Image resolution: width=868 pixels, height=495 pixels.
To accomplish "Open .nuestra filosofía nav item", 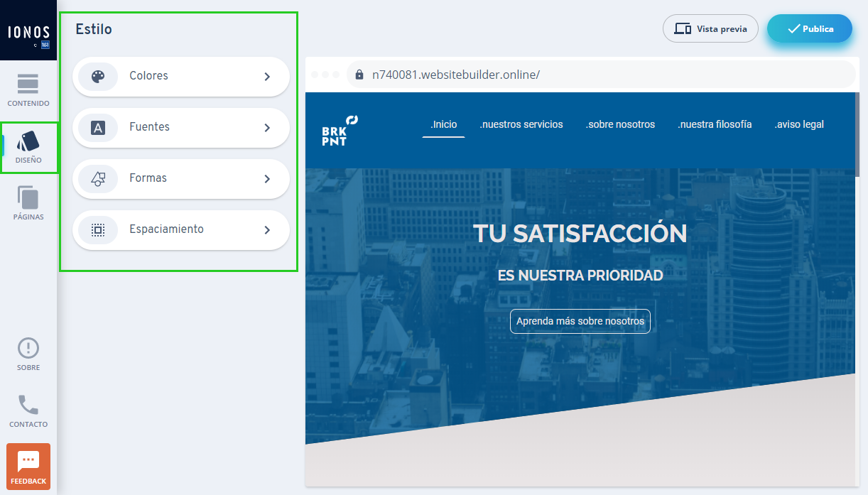I will coord(715,124).
